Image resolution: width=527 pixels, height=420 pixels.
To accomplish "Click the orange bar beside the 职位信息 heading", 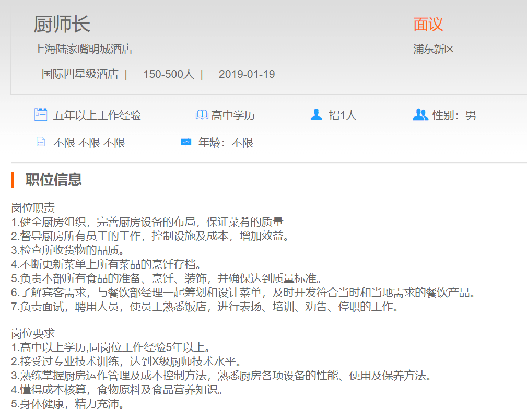I will pos(13,180).
